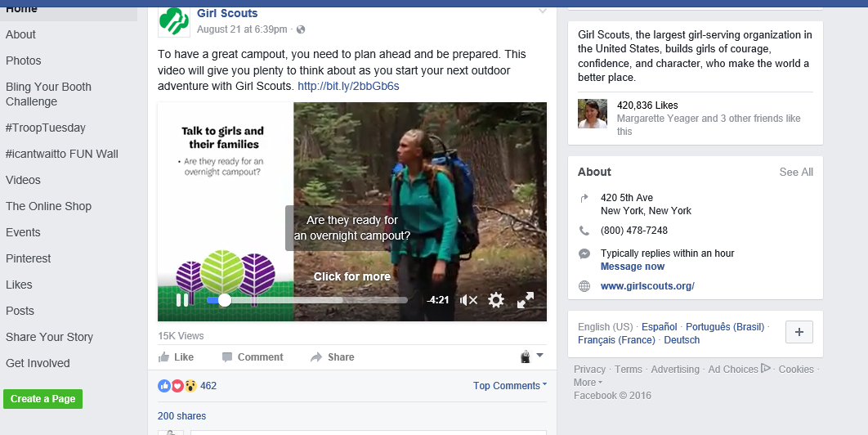The height and width of the screenshot is (435, 868).
Task: Open video settings gear
Action: [496, 300]
